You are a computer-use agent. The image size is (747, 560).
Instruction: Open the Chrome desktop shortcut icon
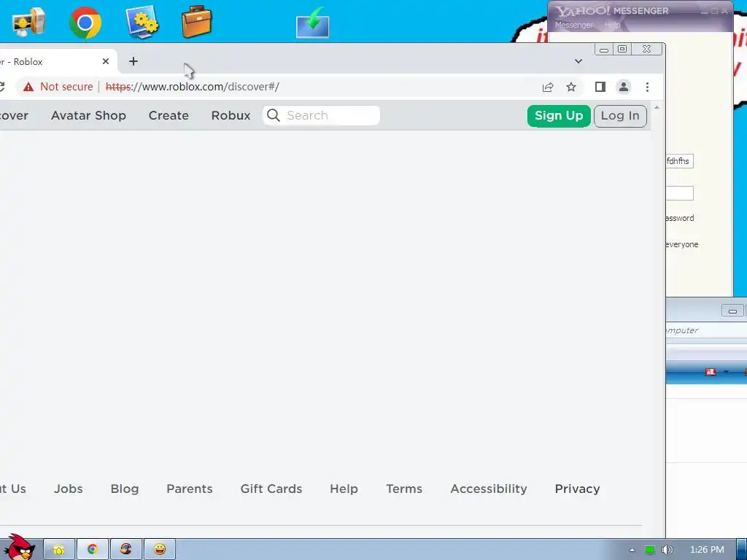click(85, 23)
